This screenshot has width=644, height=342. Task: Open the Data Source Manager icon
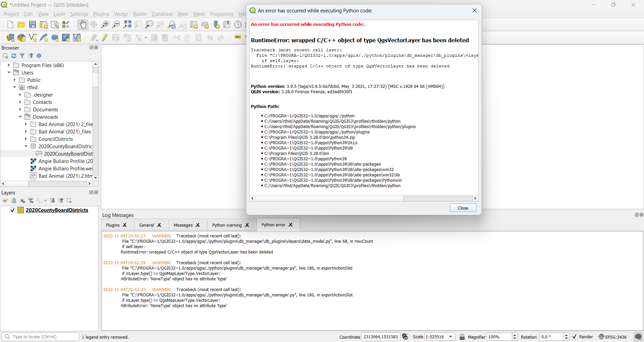[10, 38]
